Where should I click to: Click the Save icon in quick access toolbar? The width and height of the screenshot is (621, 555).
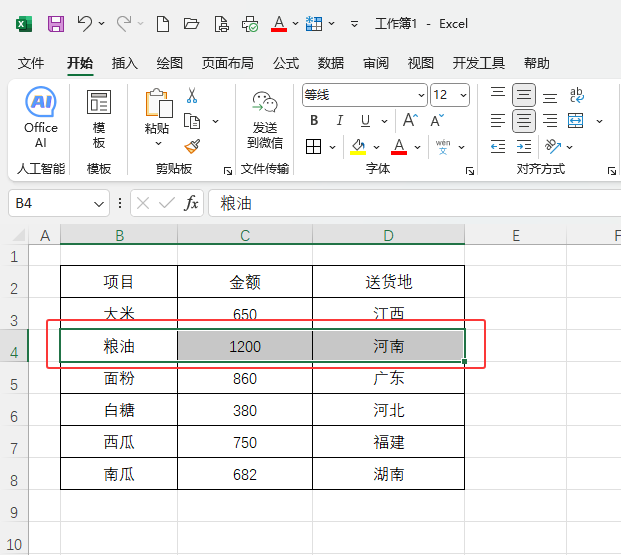click(x=56, y=24)
